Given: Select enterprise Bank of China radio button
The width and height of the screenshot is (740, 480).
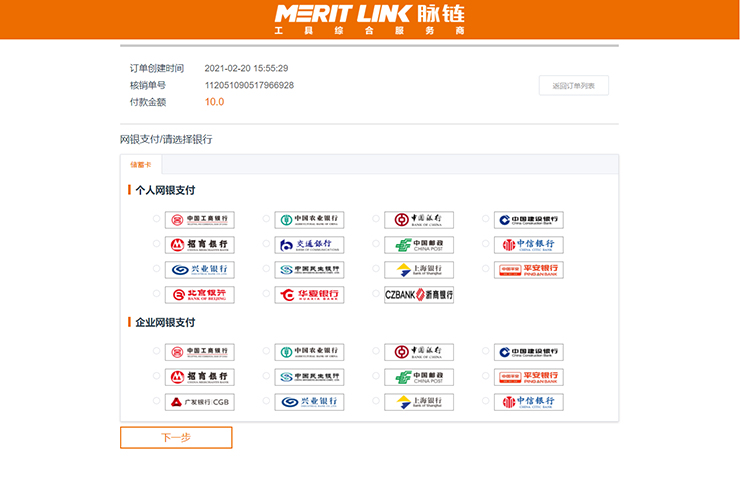Looking at the screenshot, I should click(376, 351).
